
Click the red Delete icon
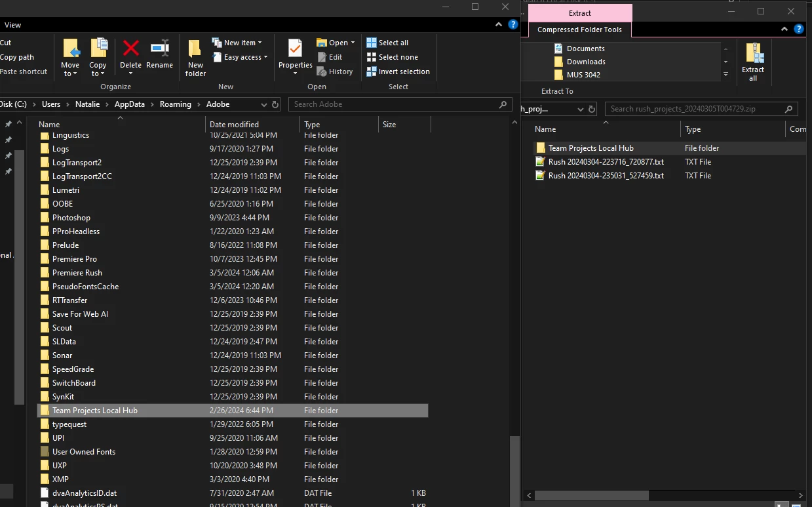point(131,49)
